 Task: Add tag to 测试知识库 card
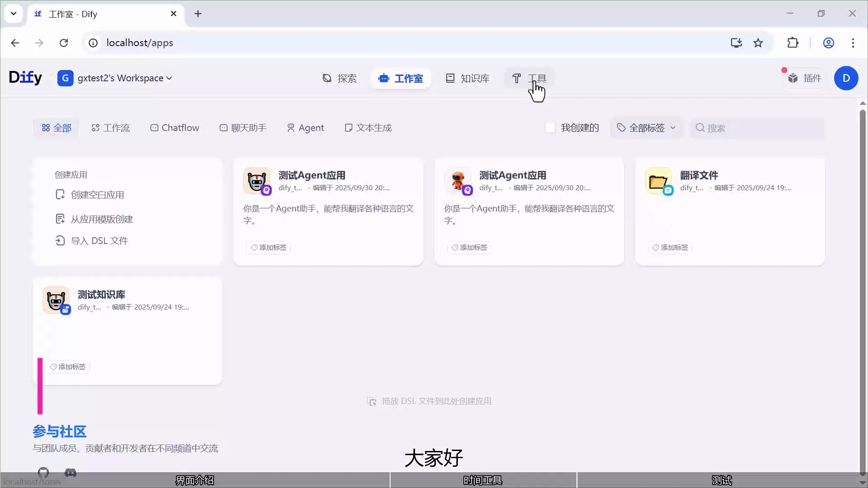click(x=67, y=367)
